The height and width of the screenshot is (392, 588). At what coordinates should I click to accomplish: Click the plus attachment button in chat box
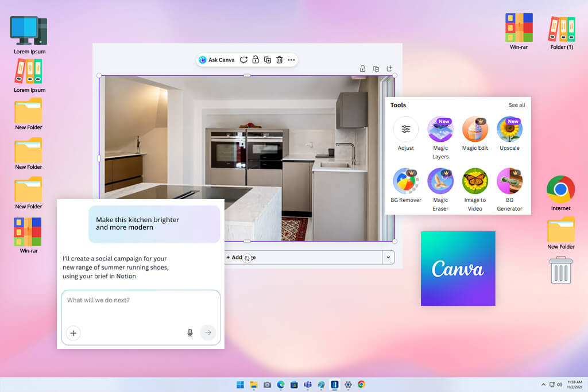tap(73, 333)
